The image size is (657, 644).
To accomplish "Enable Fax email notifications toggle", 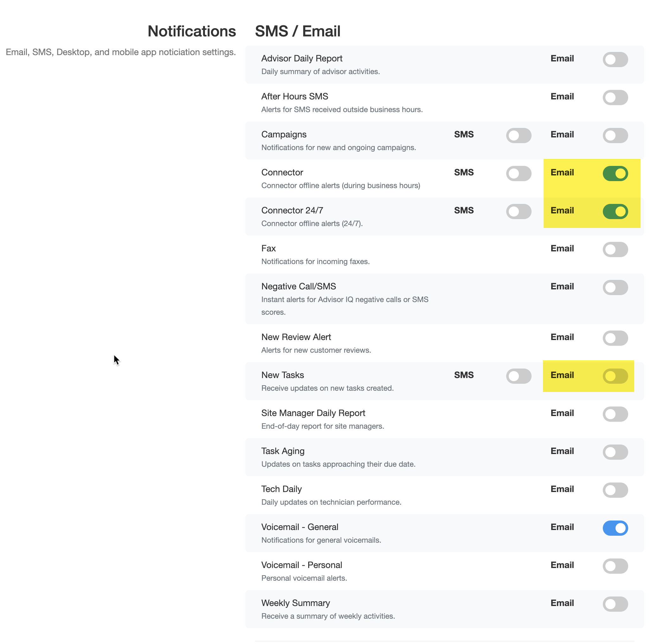I will coord(615,249).
